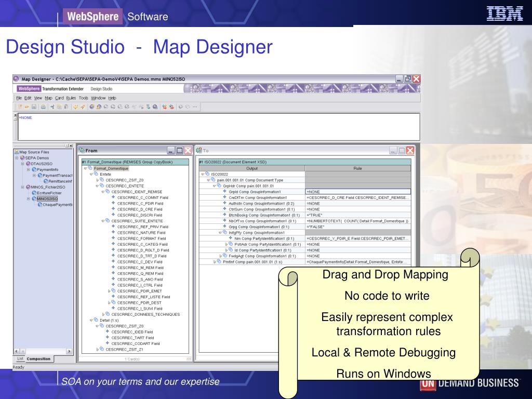532x399 pixels.
Task: Open the Map menu
Action: click(x=48, y=98)
